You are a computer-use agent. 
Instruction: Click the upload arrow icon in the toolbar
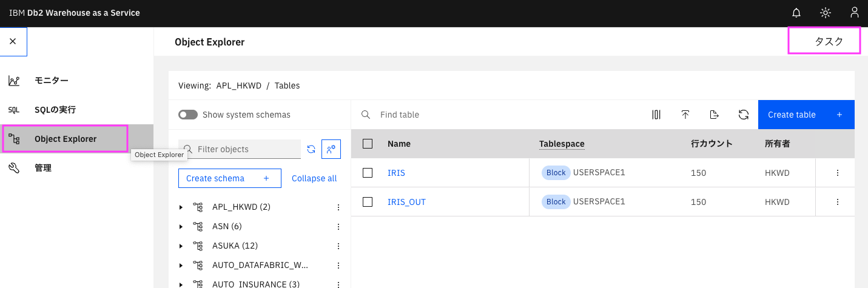tap(685, 115)
